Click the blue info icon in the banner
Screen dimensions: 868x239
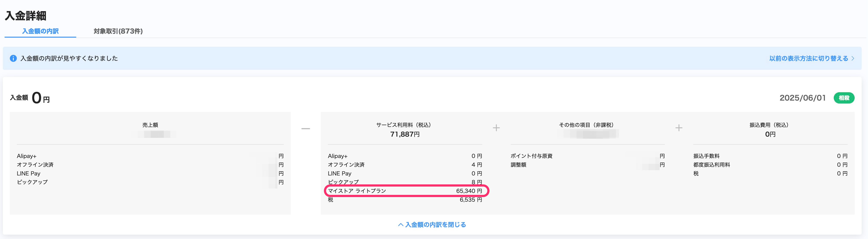13,58
